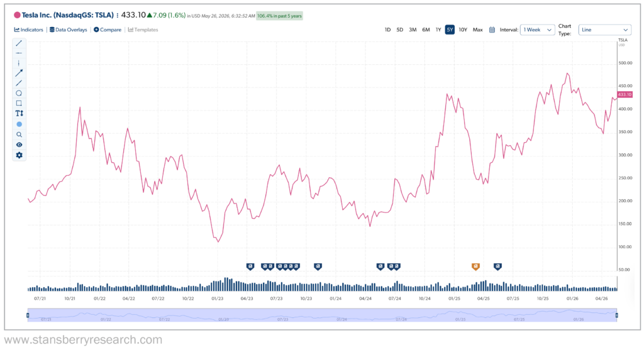Toggle drawings visibility with the eye icon

[19, 145]
